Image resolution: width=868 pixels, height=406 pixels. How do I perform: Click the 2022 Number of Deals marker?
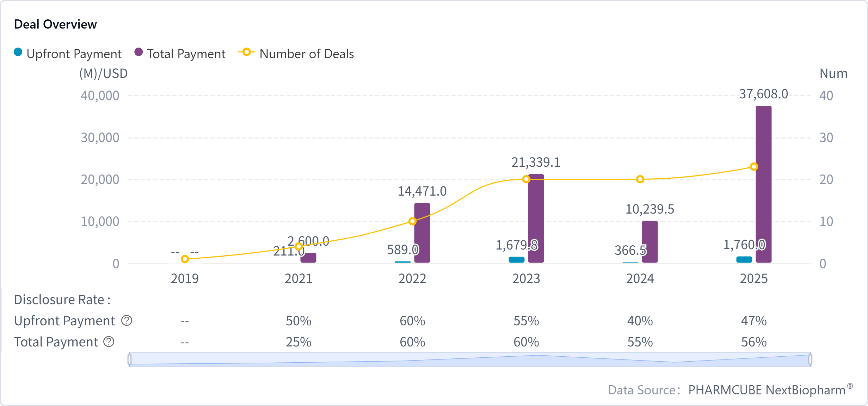(x=412, y=221)
